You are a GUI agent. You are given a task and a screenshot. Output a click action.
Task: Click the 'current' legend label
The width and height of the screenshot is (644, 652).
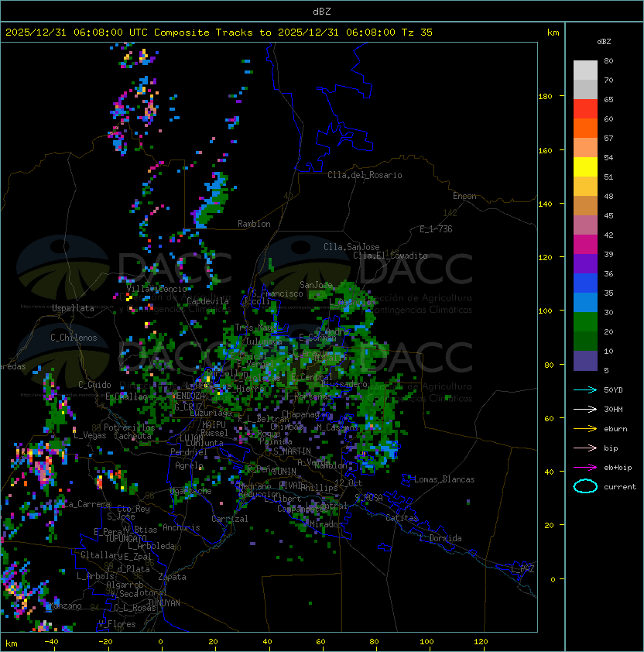620,487
